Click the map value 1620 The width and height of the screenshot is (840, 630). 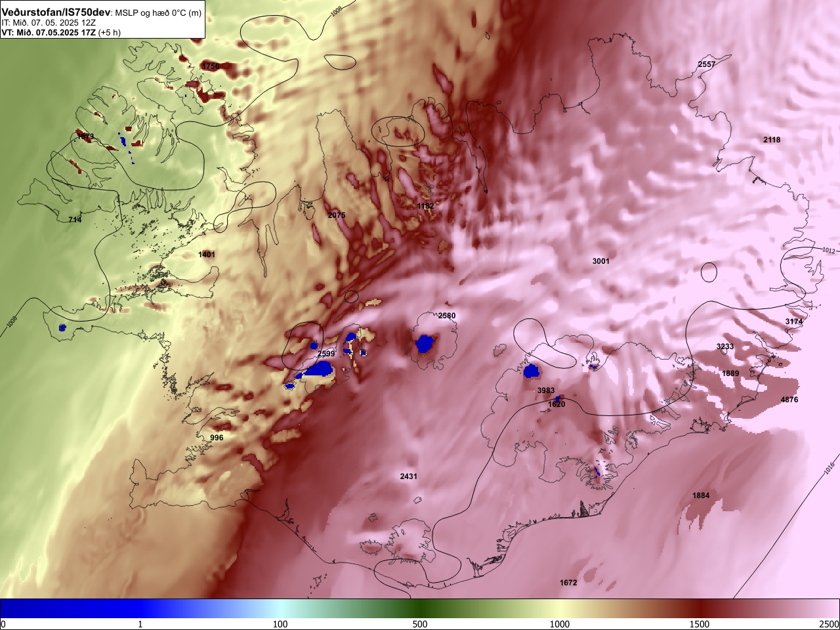pyautogui.click(x=556, y=404)
